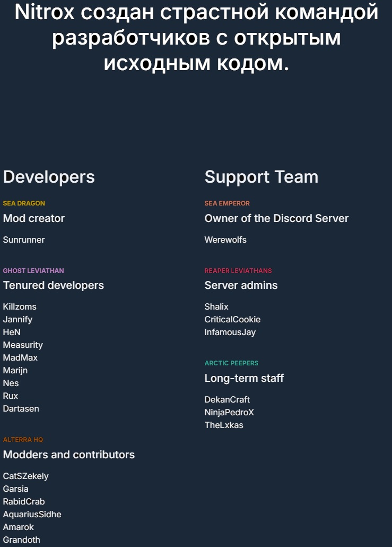Click the Developers section heading
The image size is (392, 547).
click(49, 177)
